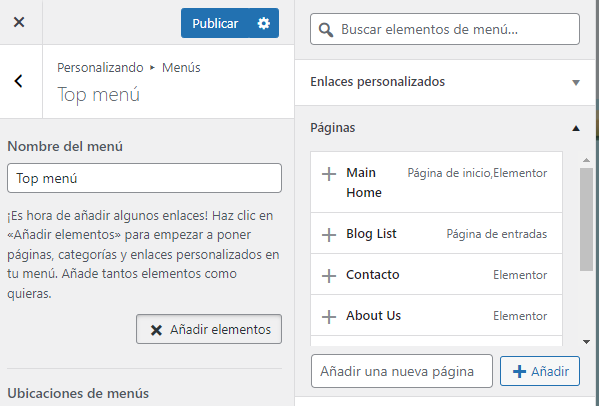
Task: Click the search magnifier icon
Action: coord(325,29)
